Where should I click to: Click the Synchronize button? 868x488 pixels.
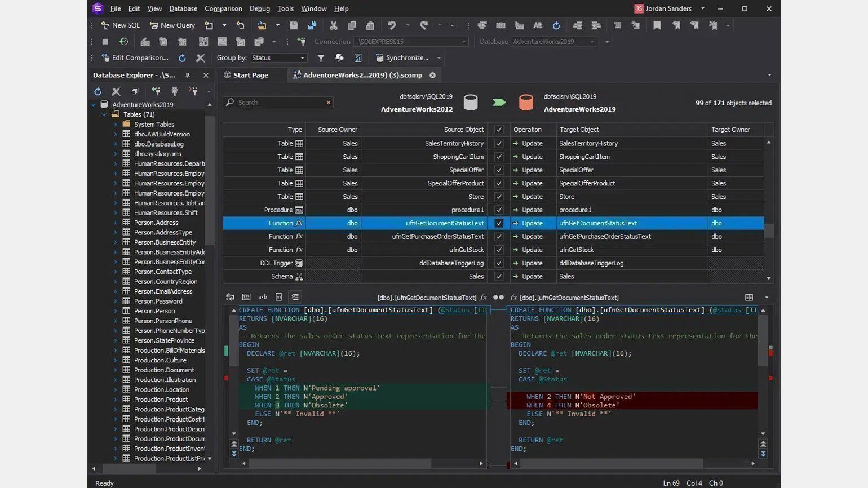click(402, 58)
